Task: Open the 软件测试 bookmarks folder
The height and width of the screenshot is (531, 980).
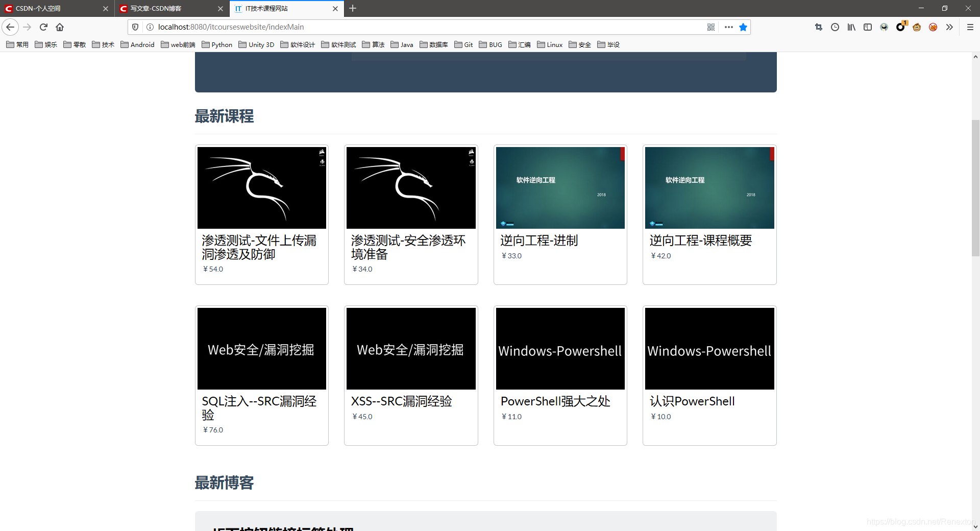Action: 338,44
